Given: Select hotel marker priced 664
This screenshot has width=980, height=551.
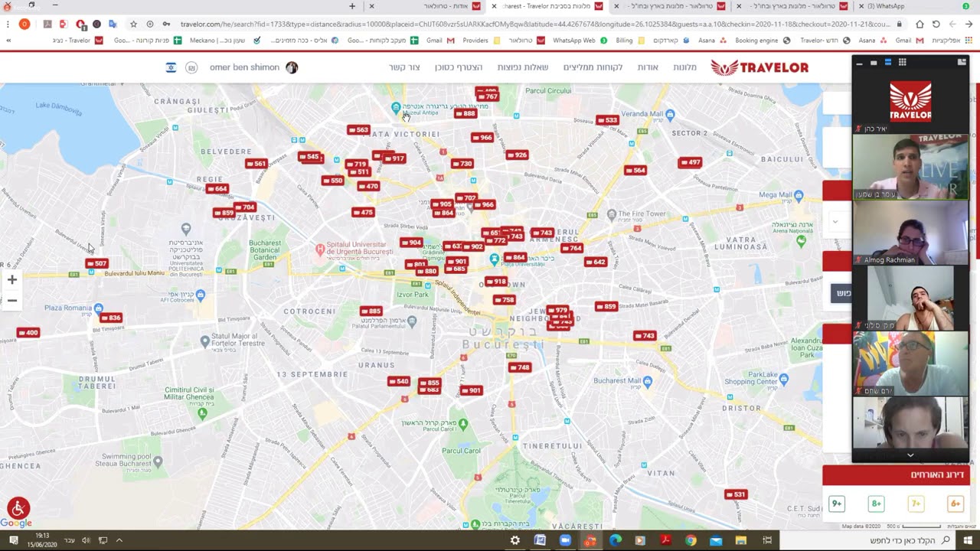Looking at the screenshot, I should [x=217, y=188].
